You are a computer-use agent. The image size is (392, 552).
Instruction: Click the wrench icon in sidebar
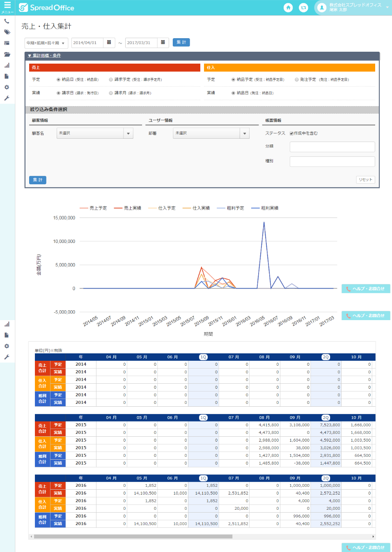[x=7, y=98]
